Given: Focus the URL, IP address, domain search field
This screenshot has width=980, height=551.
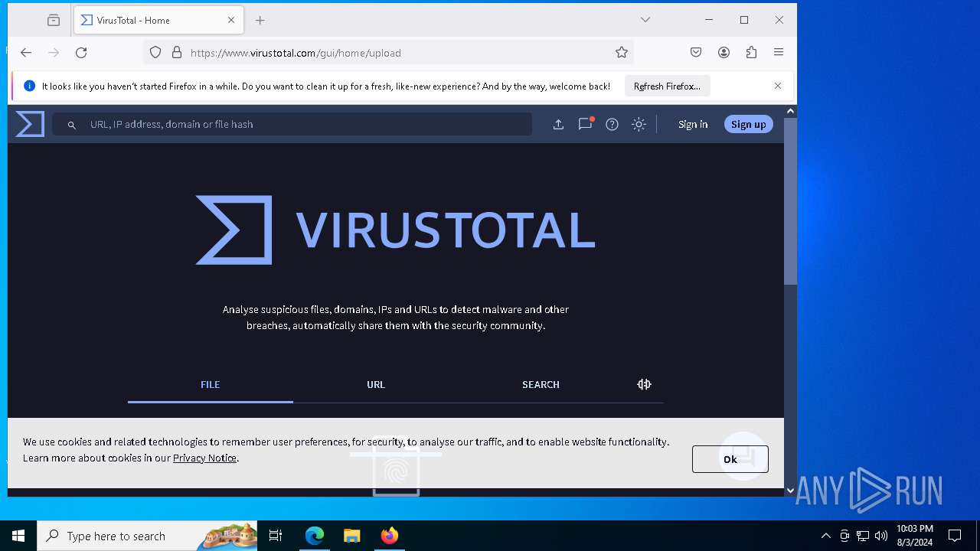Looking at the screenshot, I should pyautogui.click(x=292, y=124).
